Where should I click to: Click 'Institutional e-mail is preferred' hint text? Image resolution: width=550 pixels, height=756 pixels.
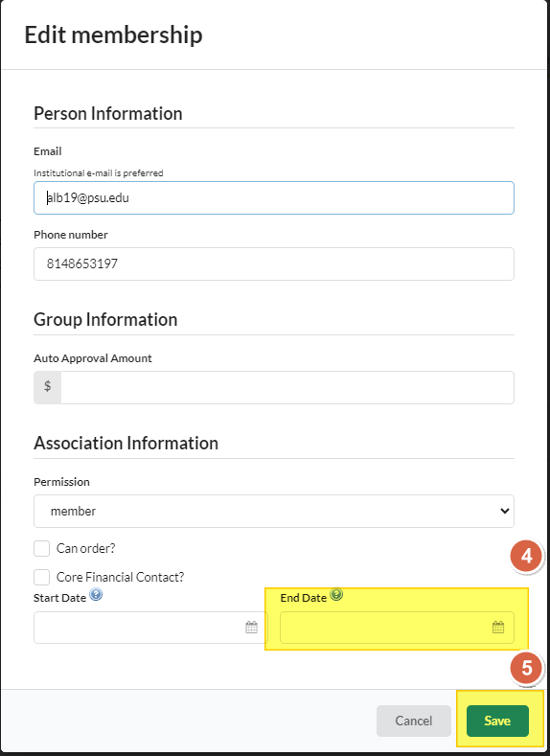(99, 173)
